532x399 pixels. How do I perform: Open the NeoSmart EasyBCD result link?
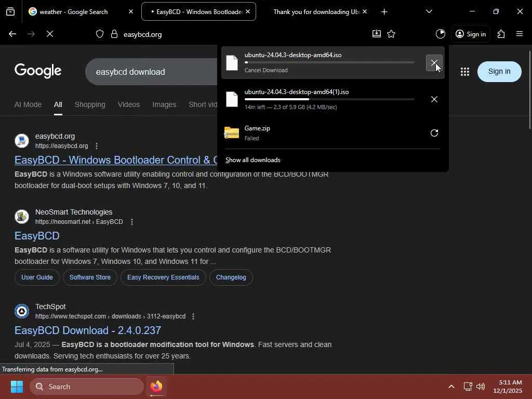click(x=37, y=236)
